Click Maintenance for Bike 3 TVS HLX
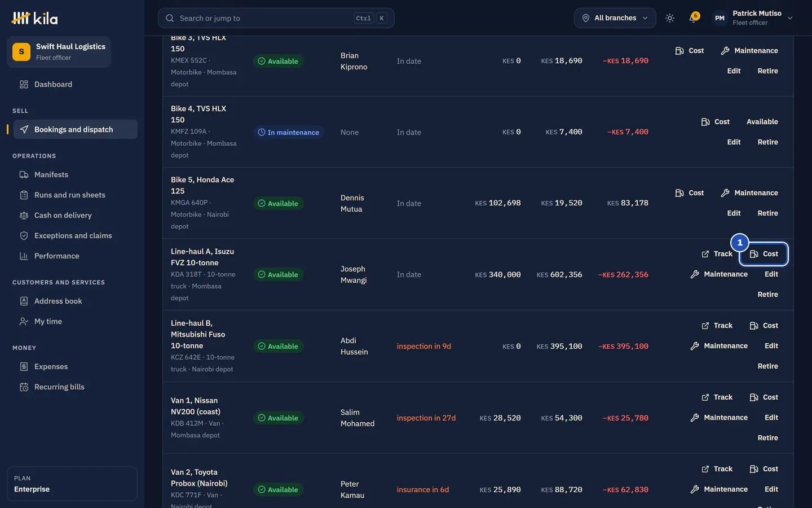Viewport: 812px width, 508px height. (749, 51)
